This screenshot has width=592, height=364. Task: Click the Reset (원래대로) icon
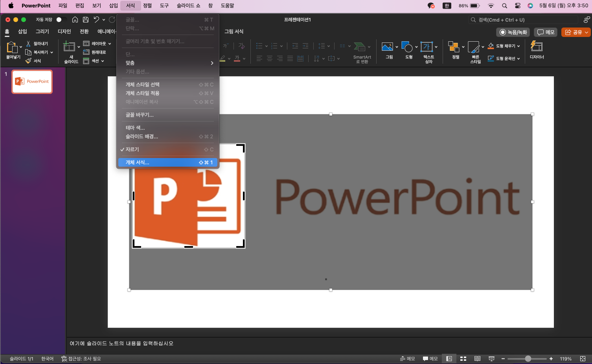point(86,52)
